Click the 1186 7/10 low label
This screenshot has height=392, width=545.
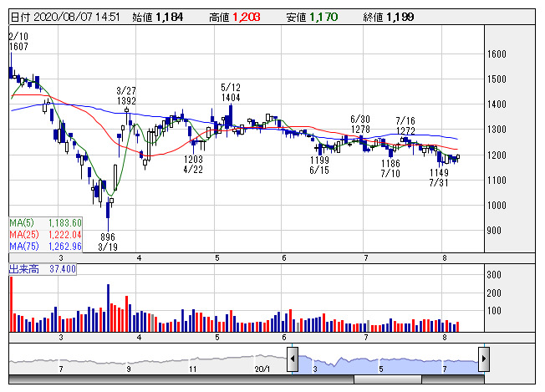click(x=390, y=168)
